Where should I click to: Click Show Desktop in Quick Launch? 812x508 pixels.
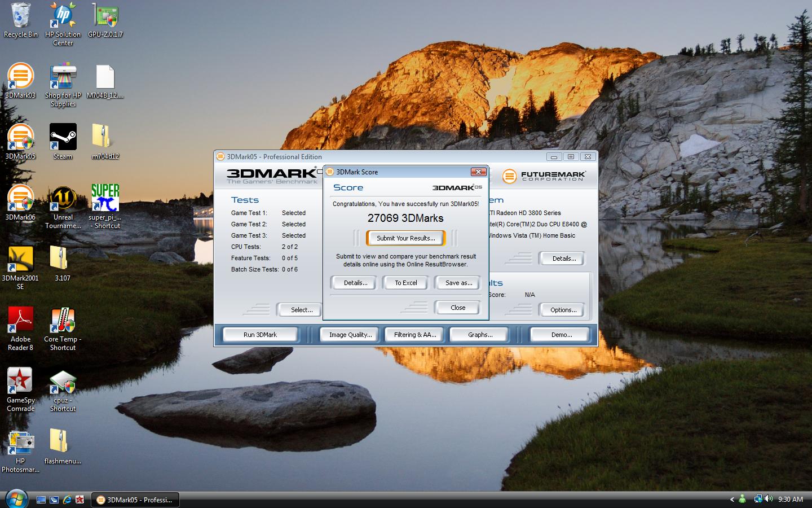41,500
